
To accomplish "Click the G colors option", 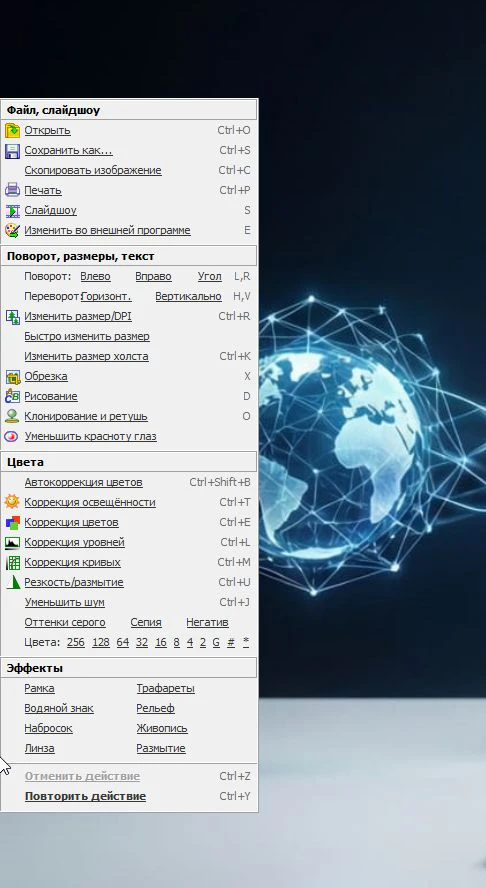I will coord(216,642).
